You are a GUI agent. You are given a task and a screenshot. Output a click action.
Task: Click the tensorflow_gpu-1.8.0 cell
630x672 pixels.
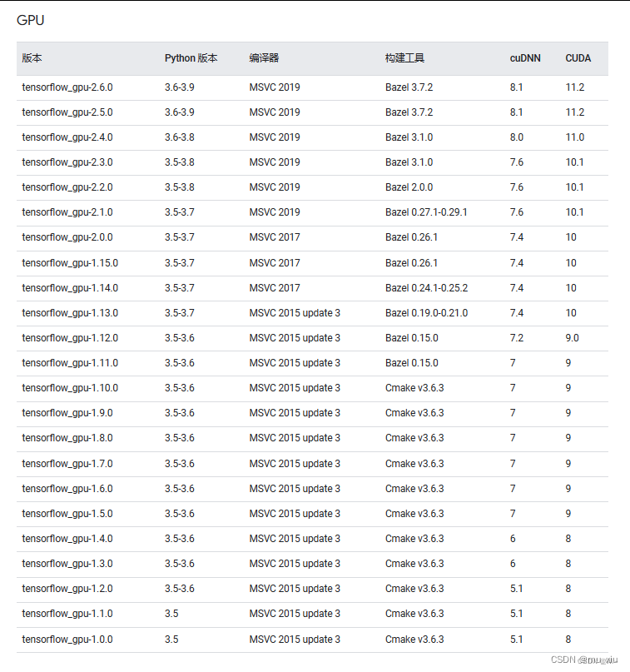pyautogui.click(x=67, y=438)
